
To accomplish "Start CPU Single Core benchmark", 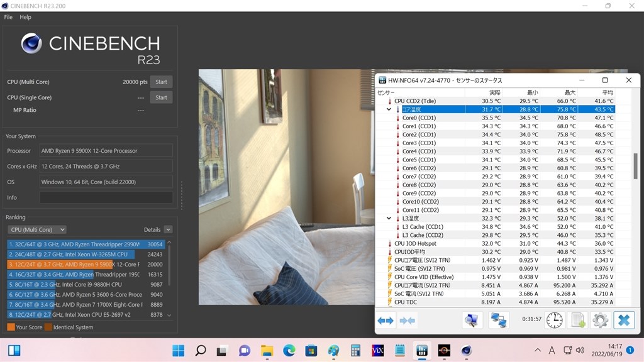I will coord(161,97).
